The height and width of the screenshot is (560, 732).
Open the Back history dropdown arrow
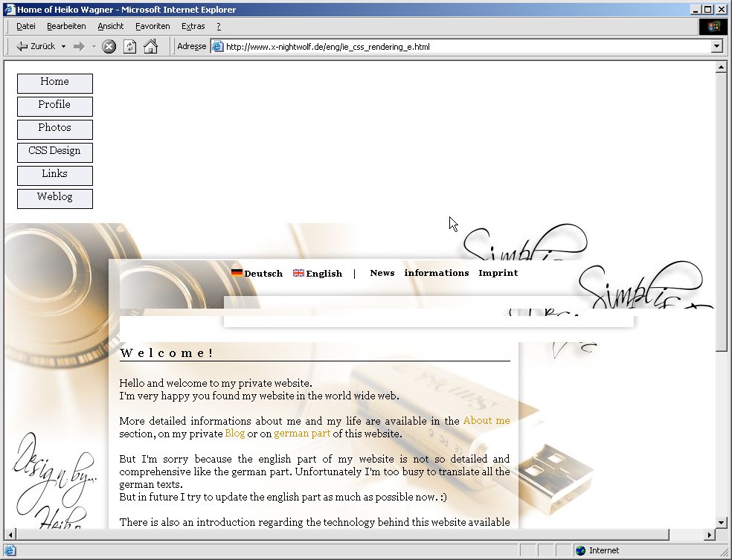[x=63, y=46]
